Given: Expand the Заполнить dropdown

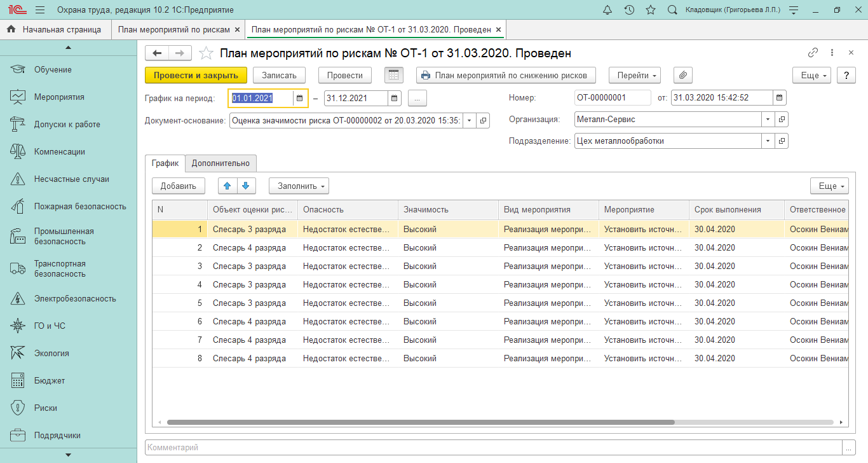Looking at the screenshot, I should [299, 186].
